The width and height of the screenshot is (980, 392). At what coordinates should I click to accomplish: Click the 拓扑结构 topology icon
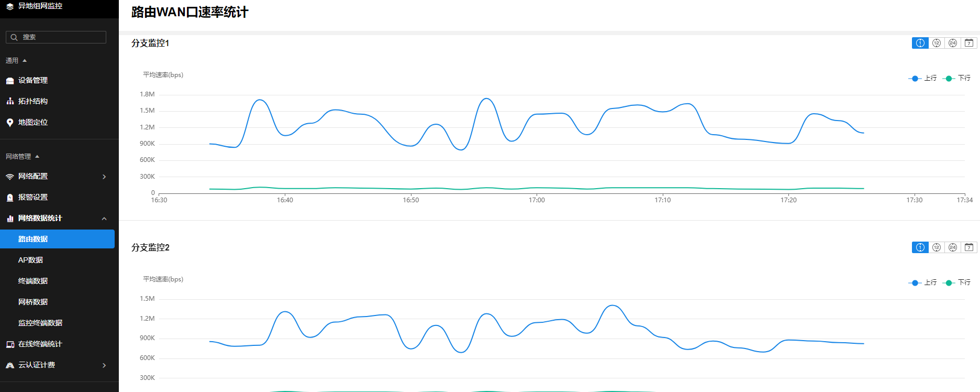click(10, 101)
